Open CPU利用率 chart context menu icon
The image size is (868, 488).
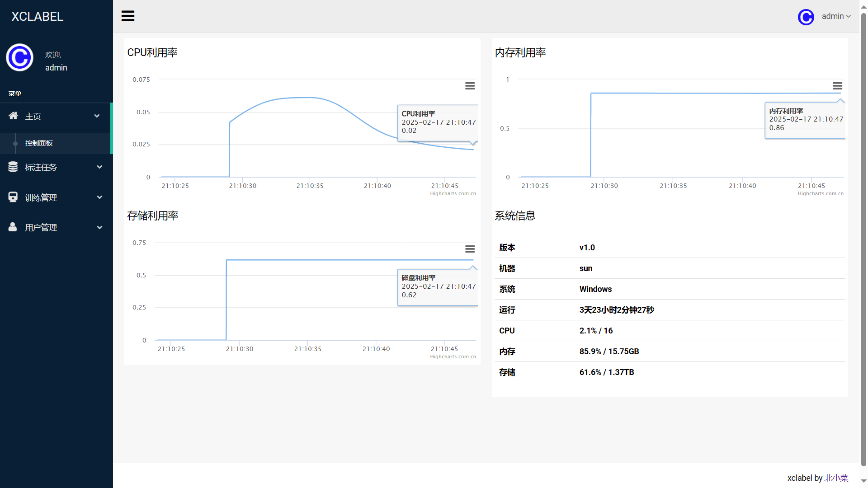tap(470, 86)
